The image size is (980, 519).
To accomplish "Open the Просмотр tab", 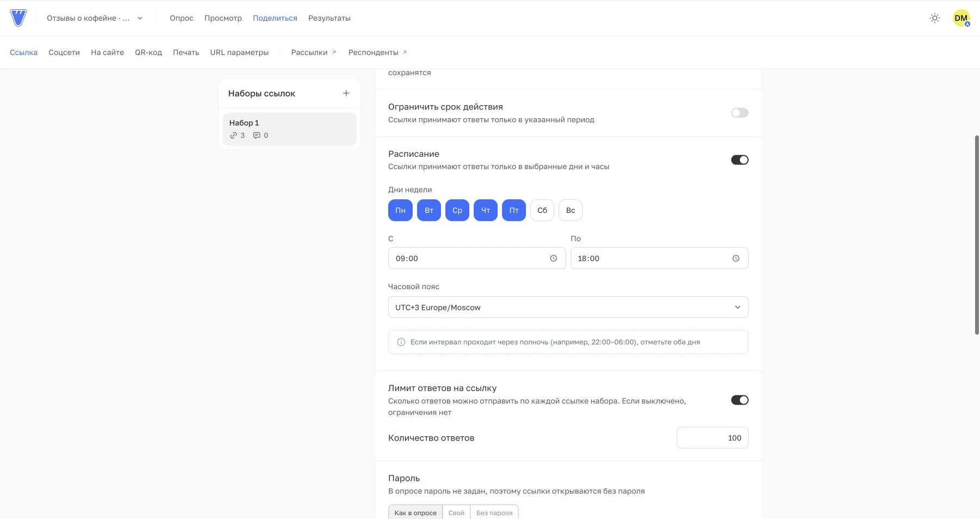I will pyautogui.click(x=223, y=18).
